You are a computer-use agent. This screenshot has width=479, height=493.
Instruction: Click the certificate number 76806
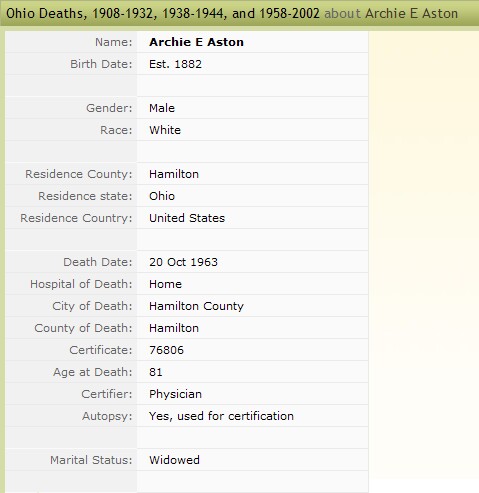coord(166,350)
